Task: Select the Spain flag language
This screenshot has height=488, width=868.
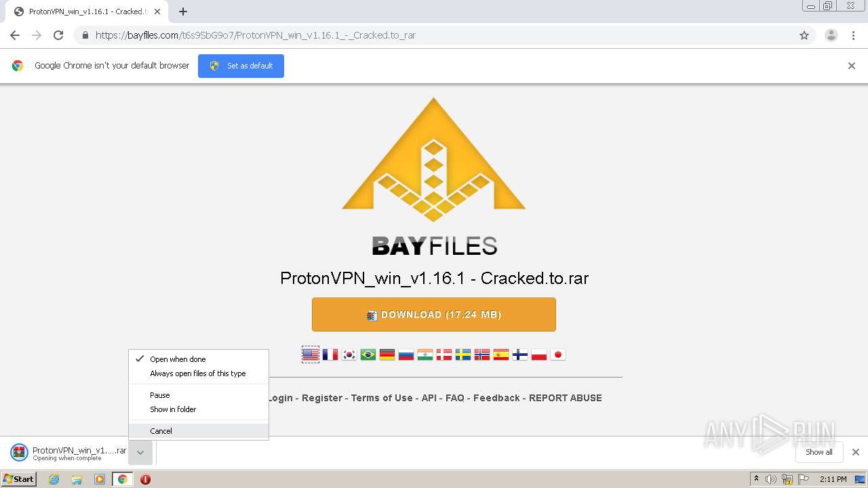Action: [x=501, y=354]
